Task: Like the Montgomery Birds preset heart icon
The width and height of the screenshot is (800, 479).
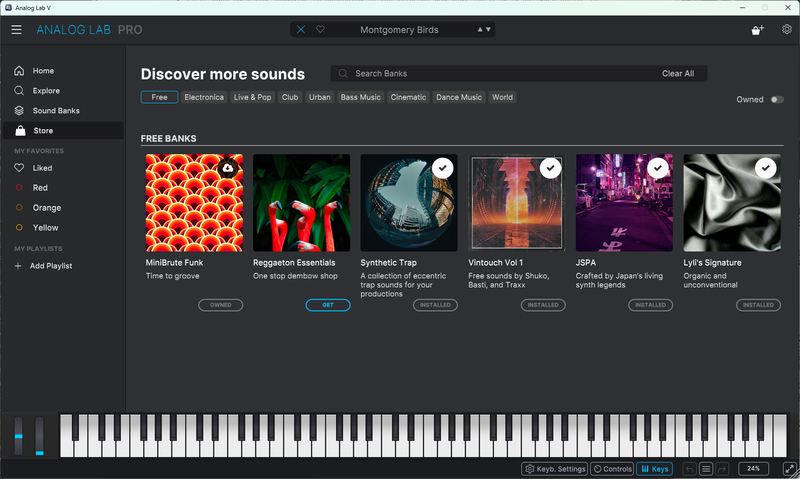Action: (320, 30)
